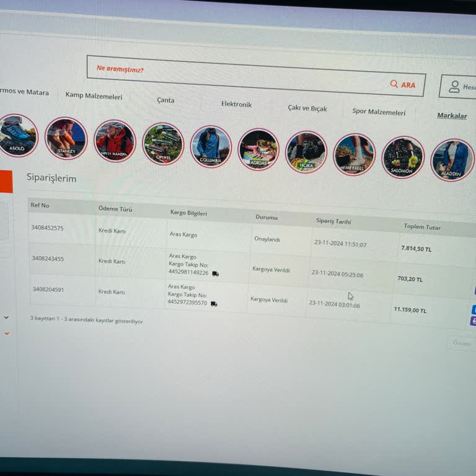This screenshot has height=476, width=476.
Task: Open the Elektronik menu
Action: (x=237, y=104)
